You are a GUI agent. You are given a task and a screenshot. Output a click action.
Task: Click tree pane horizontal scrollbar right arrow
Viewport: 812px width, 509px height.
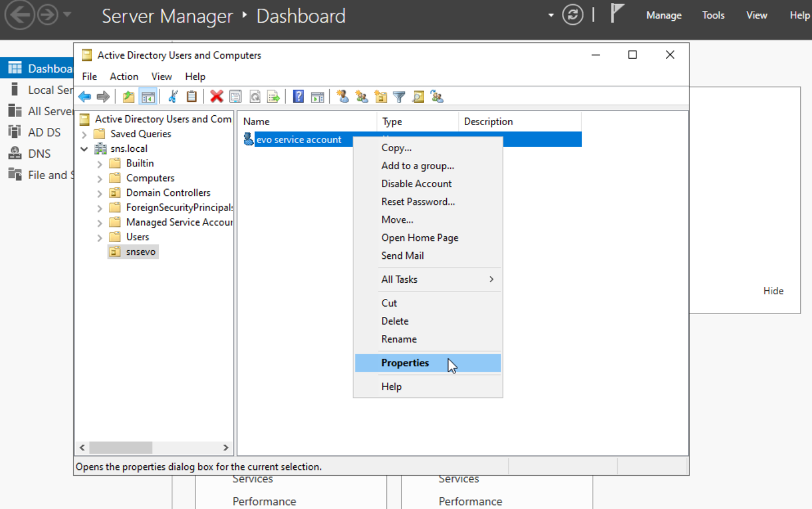click(x=226, y=447)
